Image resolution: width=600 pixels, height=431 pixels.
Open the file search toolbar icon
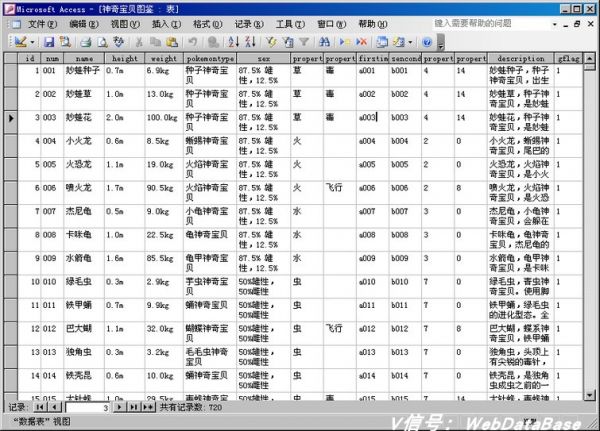[65, 42]
